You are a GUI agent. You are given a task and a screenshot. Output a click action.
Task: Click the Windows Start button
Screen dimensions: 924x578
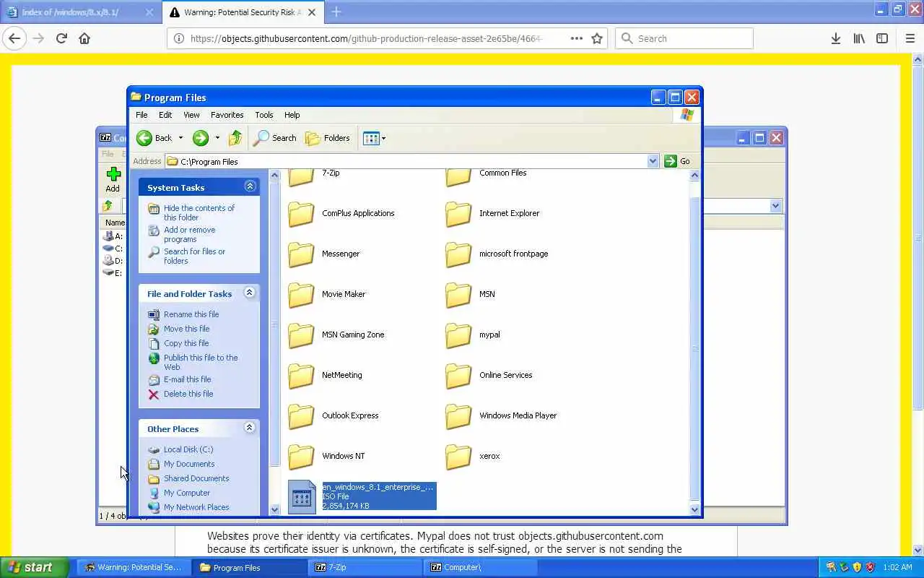click(33, 567)
